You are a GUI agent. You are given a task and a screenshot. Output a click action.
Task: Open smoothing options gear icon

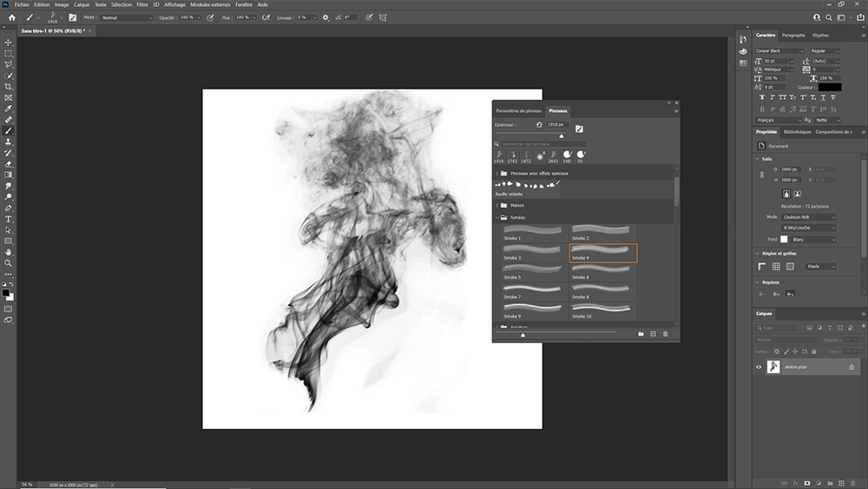click(325, 17)
